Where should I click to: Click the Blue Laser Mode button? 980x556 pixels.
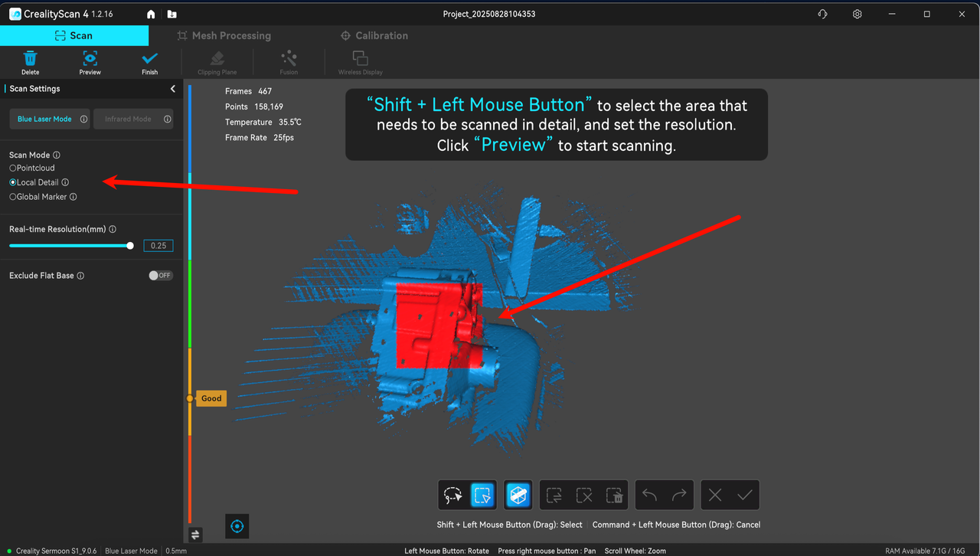[x=44, y=119]
